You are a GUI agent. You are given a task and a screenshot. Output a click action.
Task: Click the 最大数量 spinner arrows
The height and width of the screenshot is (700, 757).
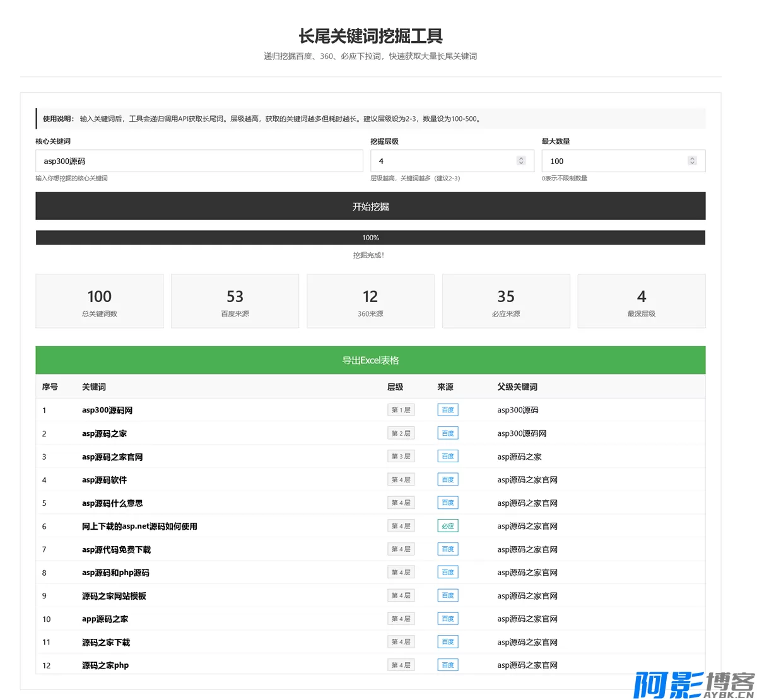click(x=692, y=161)
